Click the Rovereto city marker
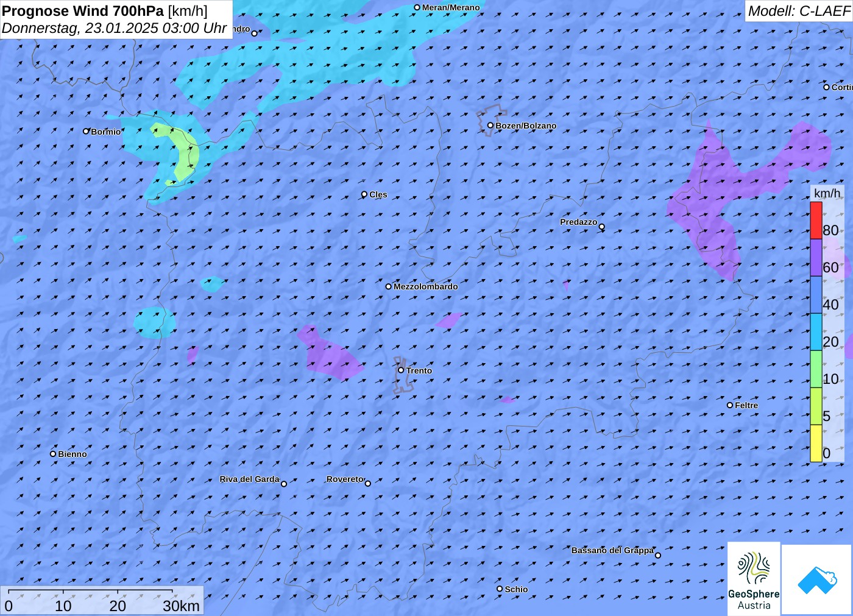This screenshot has width=853, height=616. [x=368, y=483]
